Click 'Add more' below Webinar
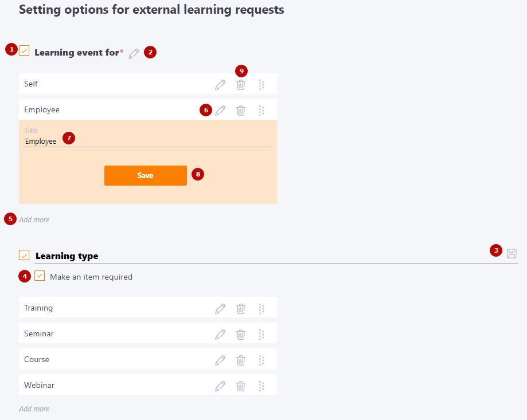The height and width of the screenshot is (420, 527). 34,409
